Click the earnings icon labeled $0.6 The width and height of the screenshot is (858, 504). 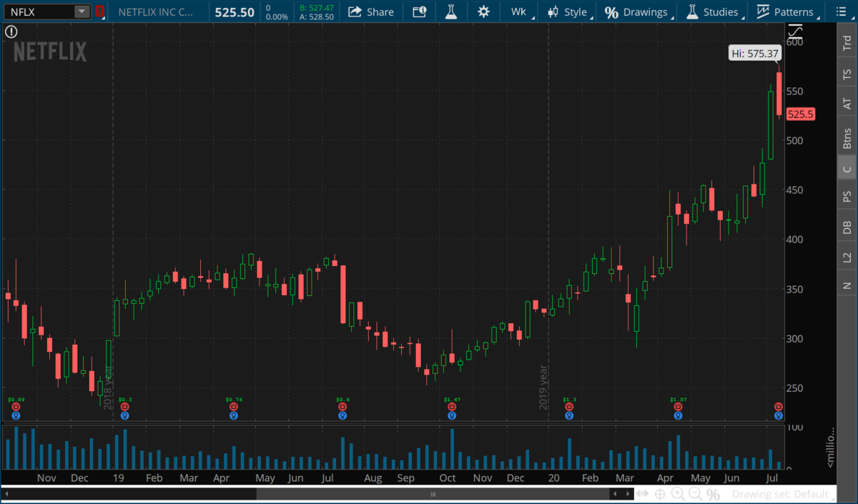pyautogui.click(x=342, y=407)
